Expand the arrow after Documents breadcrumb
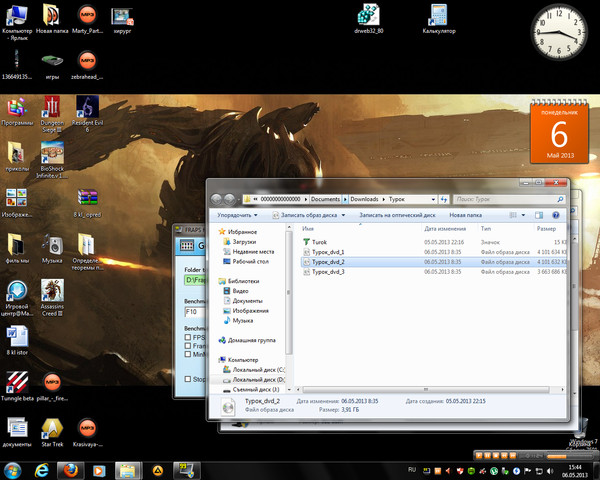 tap(345, 199)
